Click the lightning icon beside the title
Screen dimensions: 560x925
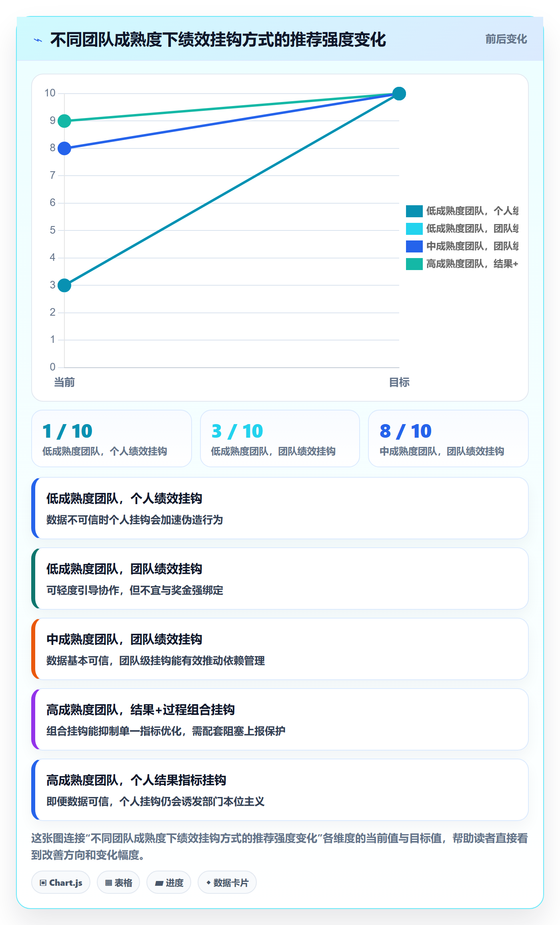(38, 40)
